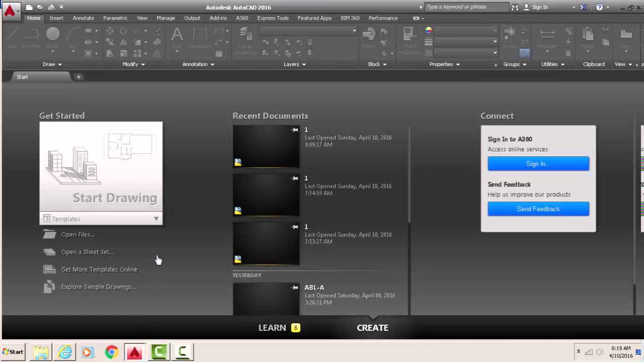This screenshot has height=362, width=644.
Task: Click the Help question mark icon
Action: tap(599, 7)
